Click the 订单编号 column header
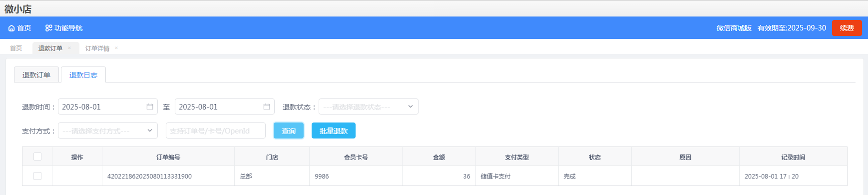This screenshot has height=195, width=868. (168, 157)
